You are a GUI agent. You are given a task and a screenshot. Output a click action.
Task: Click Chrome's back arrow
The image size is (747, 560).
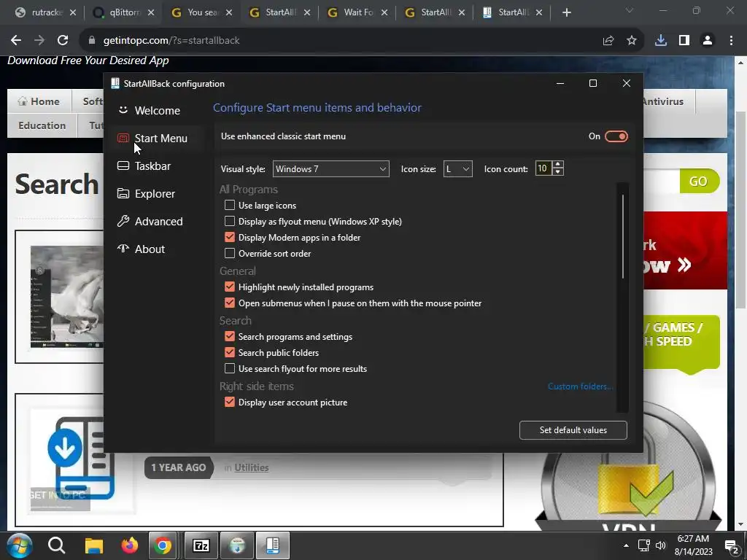coord(16,41)
